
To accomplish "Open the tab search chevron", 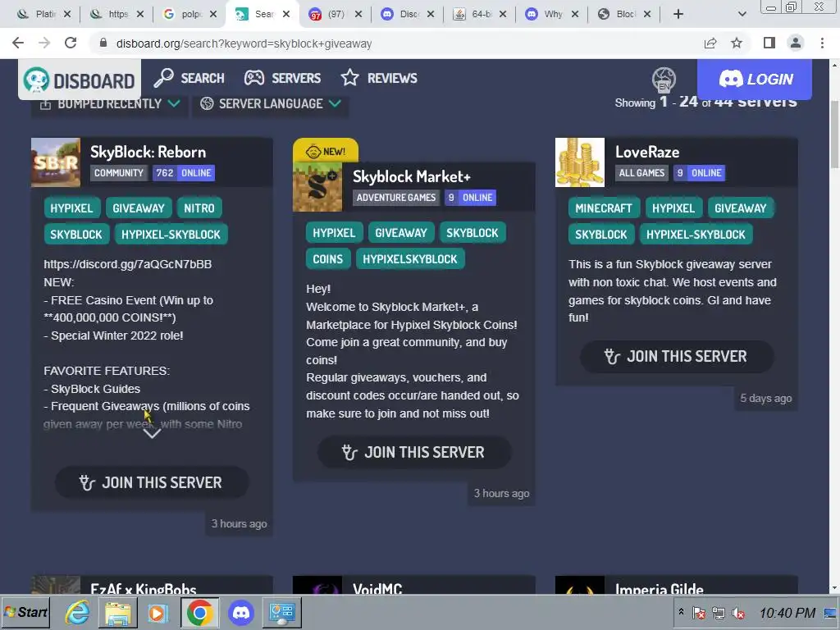I will (742, 14).
